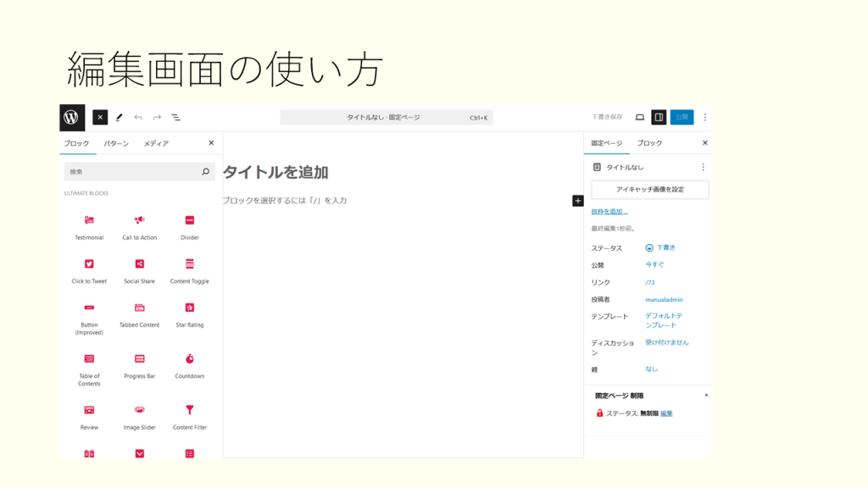Screen dimensions: 868x488
Task: Open the preview device view icon
Action: coord(640,118)
